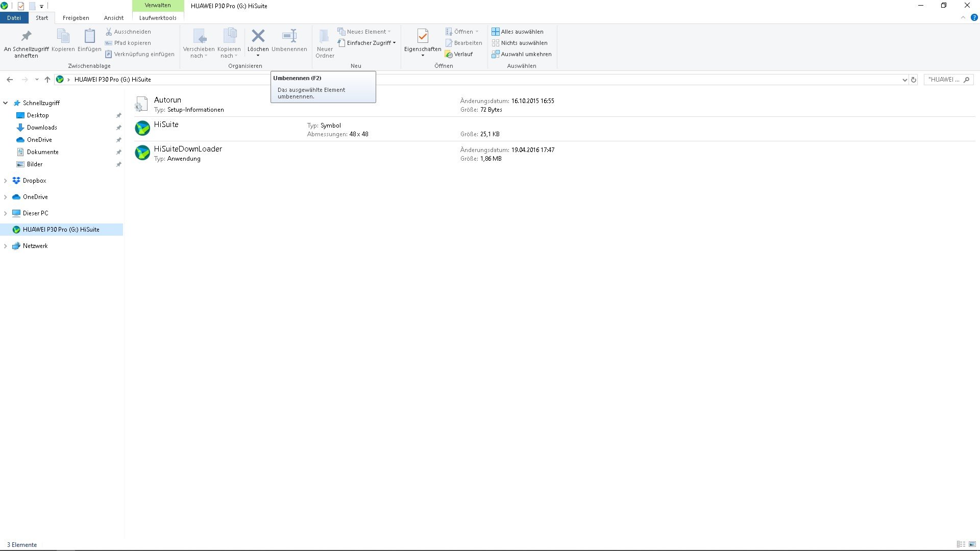The height and width of the screenshot is (551, 980).
Task: Click the Einfügen paste icon
Action: (x=89, y=36)
